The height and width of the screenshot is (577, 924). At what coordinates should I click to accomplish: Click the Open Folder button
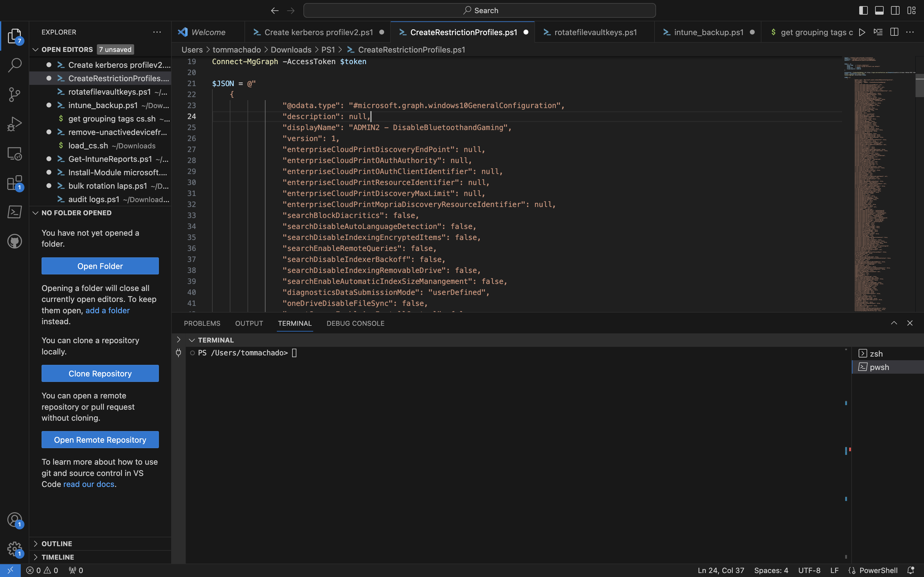100,266
